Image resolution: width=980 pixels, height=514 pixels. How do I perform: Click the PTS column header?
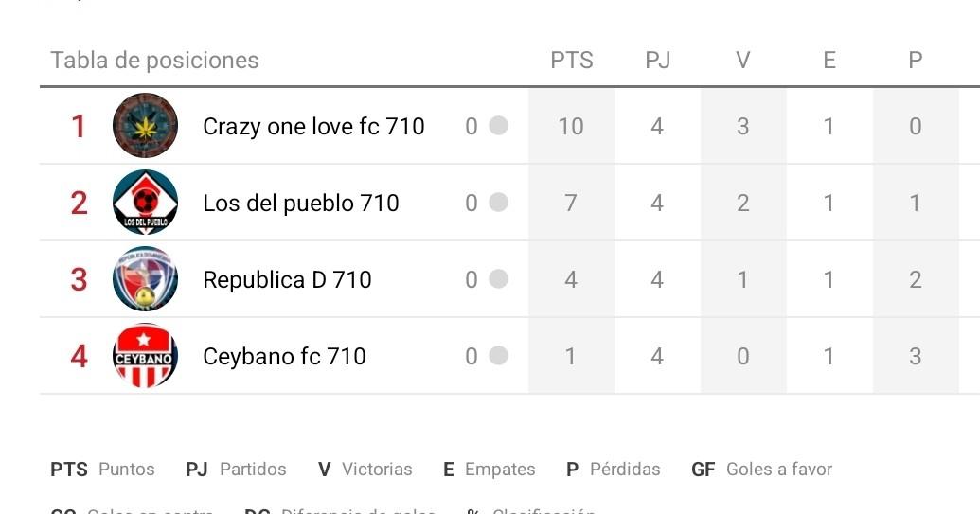tap(572, 61)
